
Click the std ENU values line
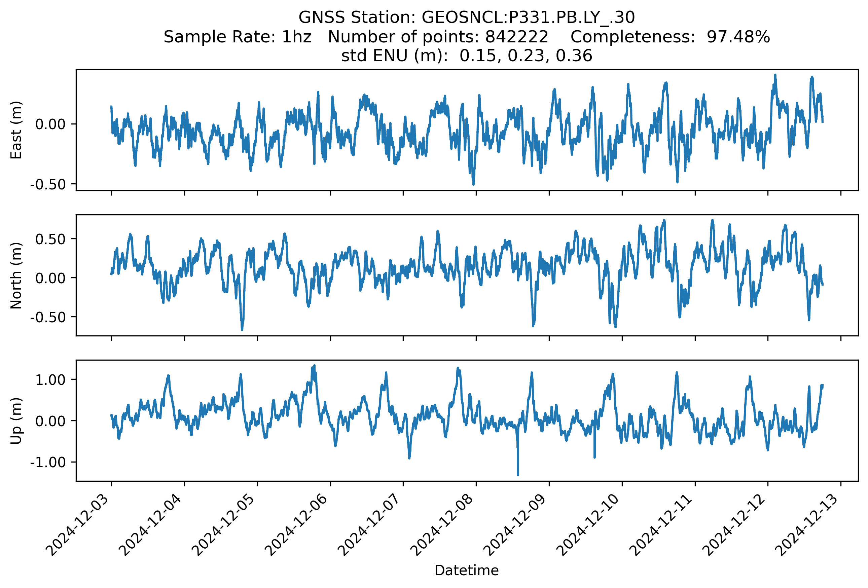(467, 56)
